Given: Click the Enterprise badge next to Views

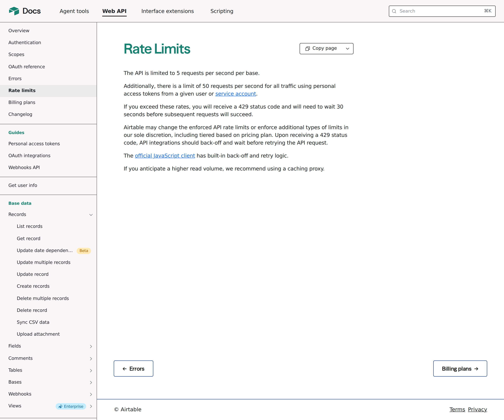Looking at the screenshot, I should 71,406.
